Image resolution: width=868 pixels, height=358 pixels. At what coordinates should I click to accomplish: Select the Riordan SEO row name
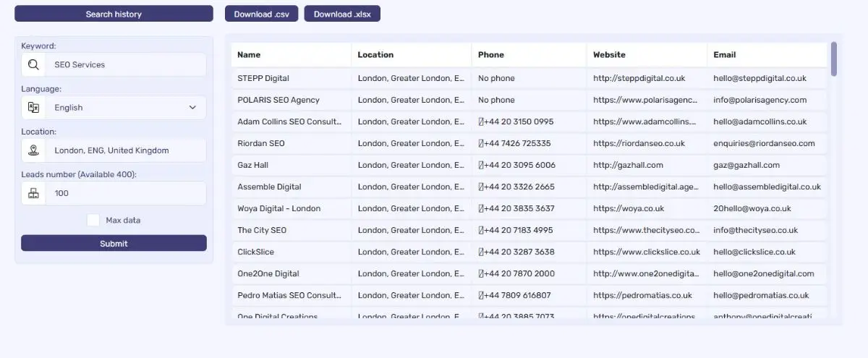tap(261, 143)
